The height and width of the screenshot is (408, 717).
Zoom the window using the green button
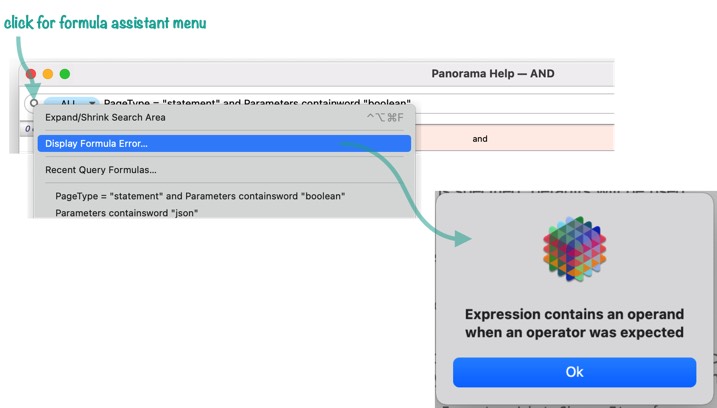(65, 74)
